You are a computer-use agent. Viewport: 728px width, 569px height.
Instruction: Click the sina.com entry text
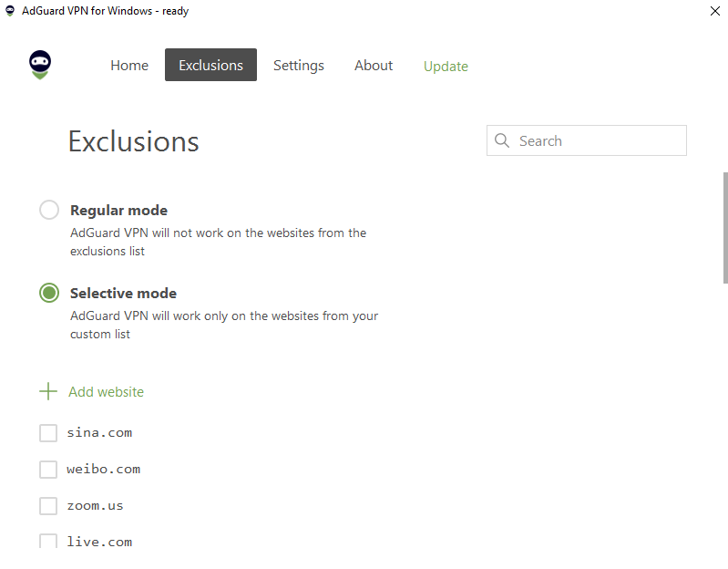click(x=99, y=433)
